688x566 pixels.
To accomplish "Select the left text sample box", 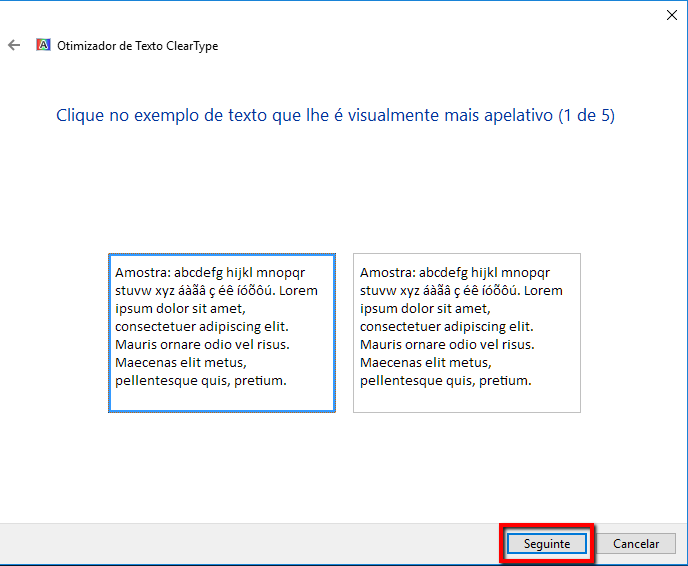I will pyautogui.click(x=221, y=332).
